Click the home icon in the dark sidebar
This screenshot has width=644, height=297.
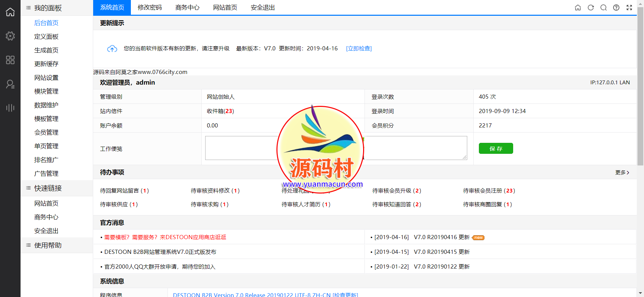(10, 12)
